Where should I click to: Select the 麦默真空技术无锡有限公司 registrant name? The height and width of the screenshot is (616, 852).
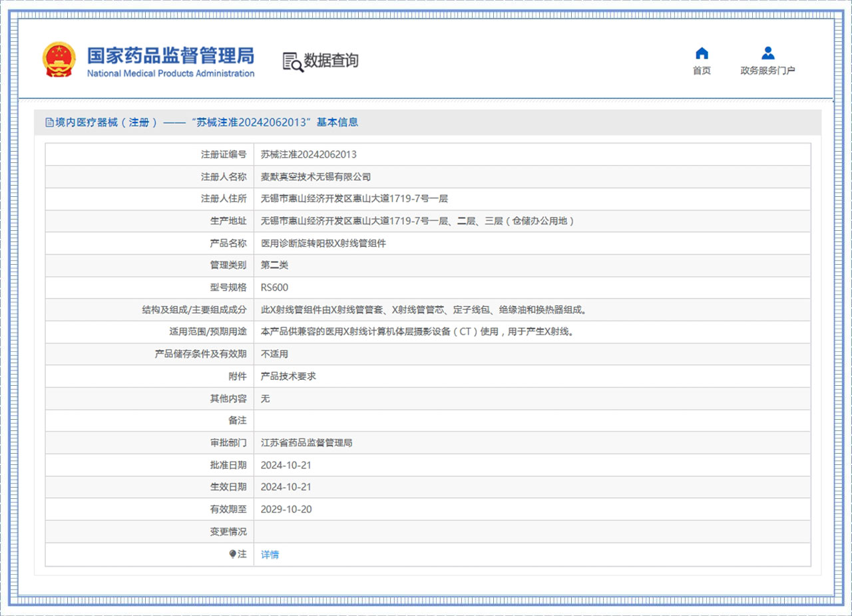pyautogui.click(x=316, y=176)
